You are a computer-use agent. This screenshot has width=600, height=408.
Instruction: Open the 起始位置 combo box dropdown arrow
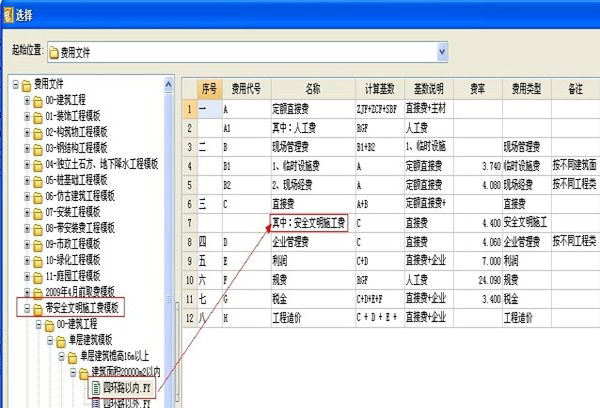pos(441,49)
